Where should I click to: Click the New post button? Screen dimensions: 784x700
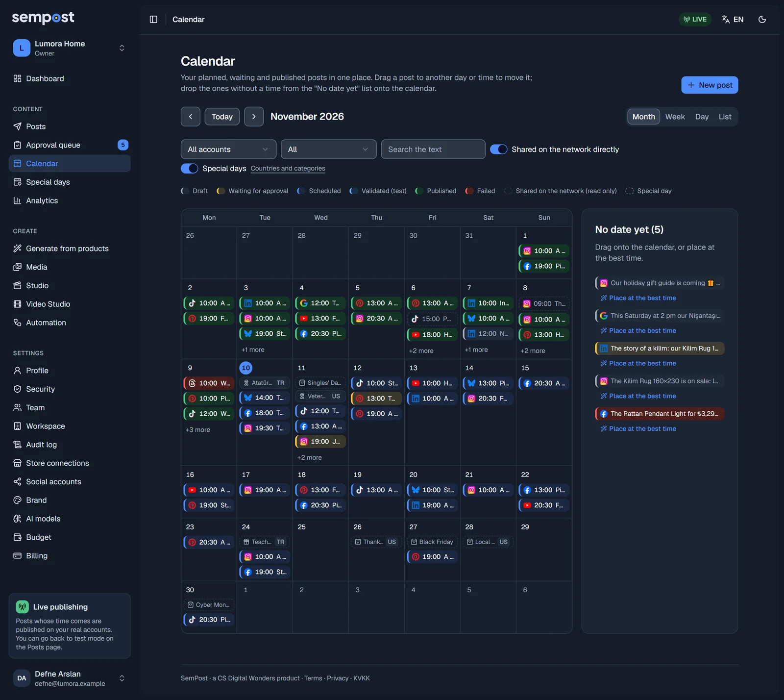tap(710, 85)
